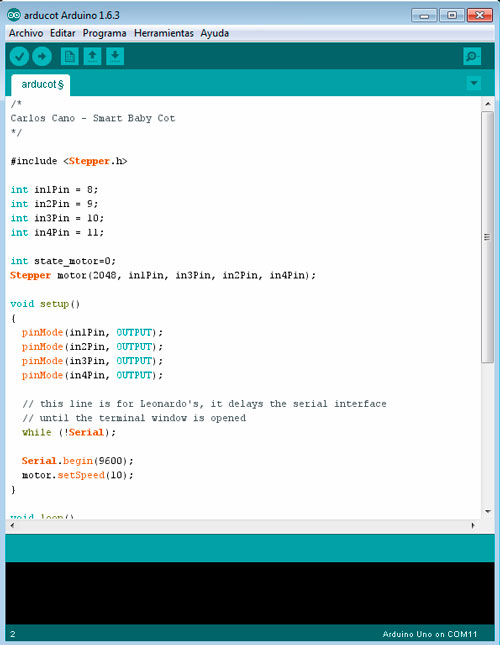Create a new sketch with the New icon
The height and width of the screenshot is (645, 500).
point(69,56)
